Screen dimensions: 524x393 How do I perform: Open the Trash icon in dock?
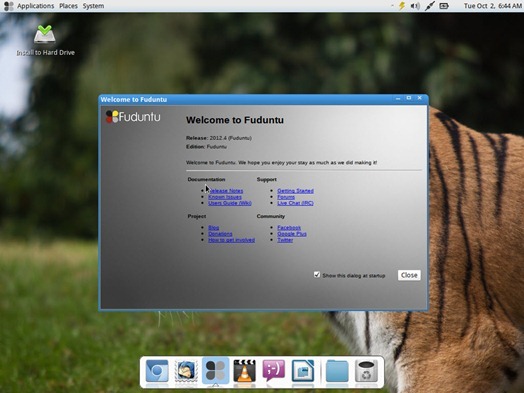coord(366,371)
